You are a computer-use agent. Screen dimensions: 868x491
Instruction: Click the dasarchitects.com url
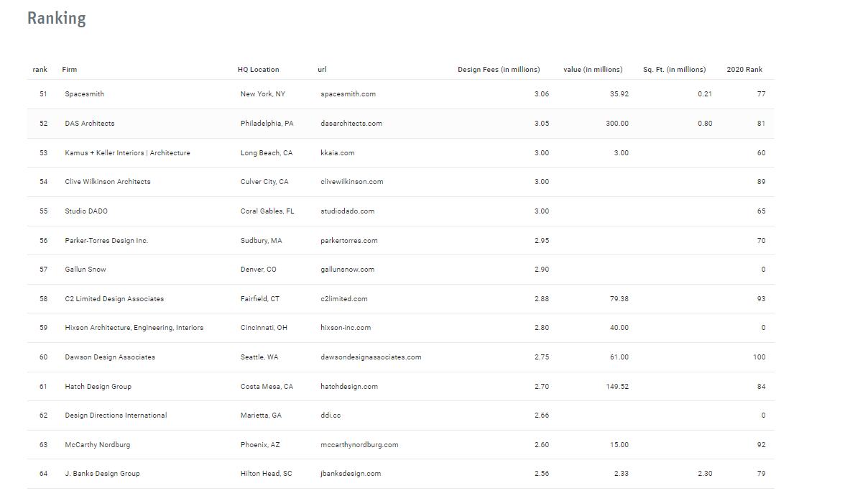pos(351,124)
